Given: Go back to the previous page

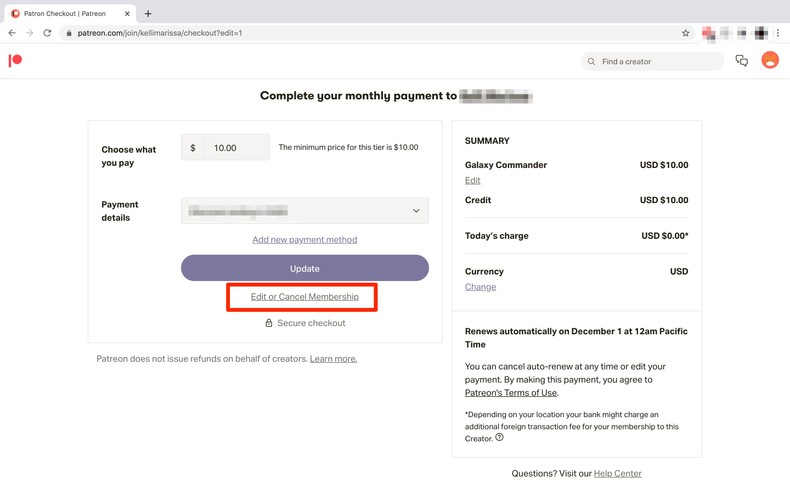Looking at the screenshot, I should click(x=12, y=33).
